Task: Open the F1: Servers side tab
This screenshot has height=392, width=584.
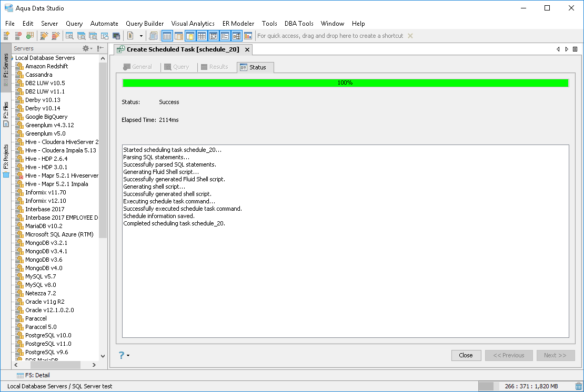Action: point(6,67)
